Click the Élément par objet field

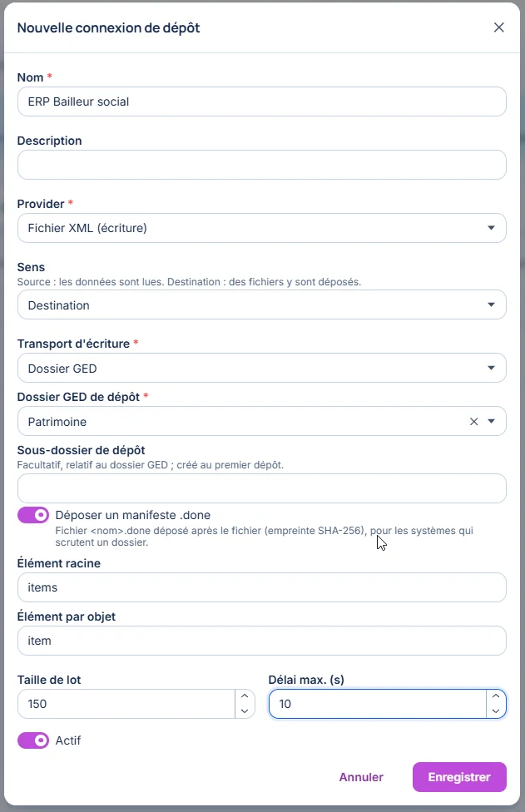click(x=262, y=641)
